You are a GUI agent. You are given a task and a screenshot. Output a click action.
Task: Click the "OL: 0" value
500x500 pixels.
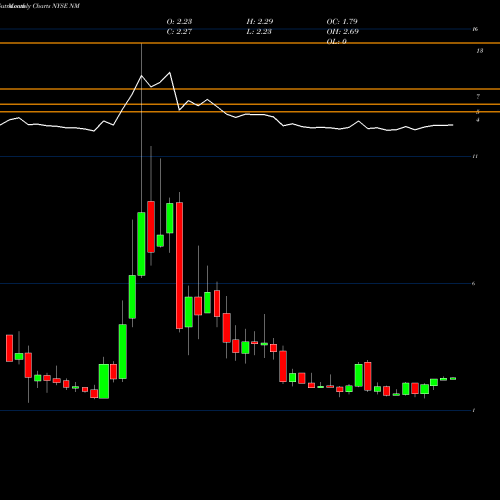pos(337,41)
